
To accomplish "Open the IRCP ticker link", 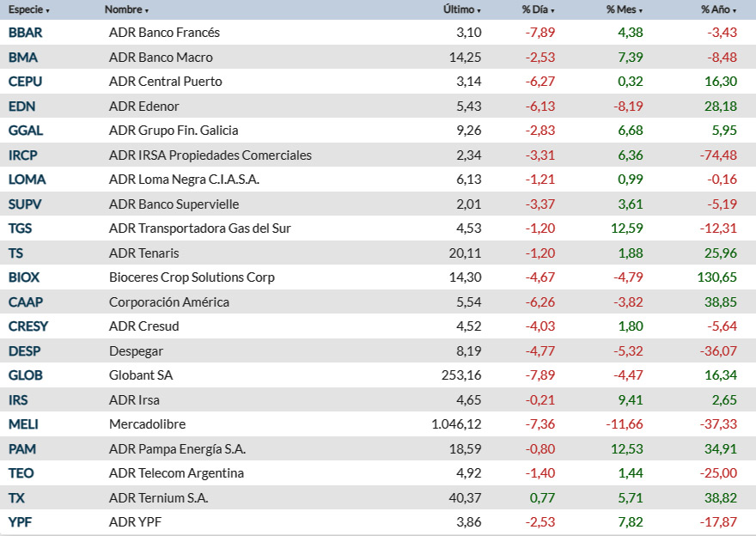I will tap(22, 155).
